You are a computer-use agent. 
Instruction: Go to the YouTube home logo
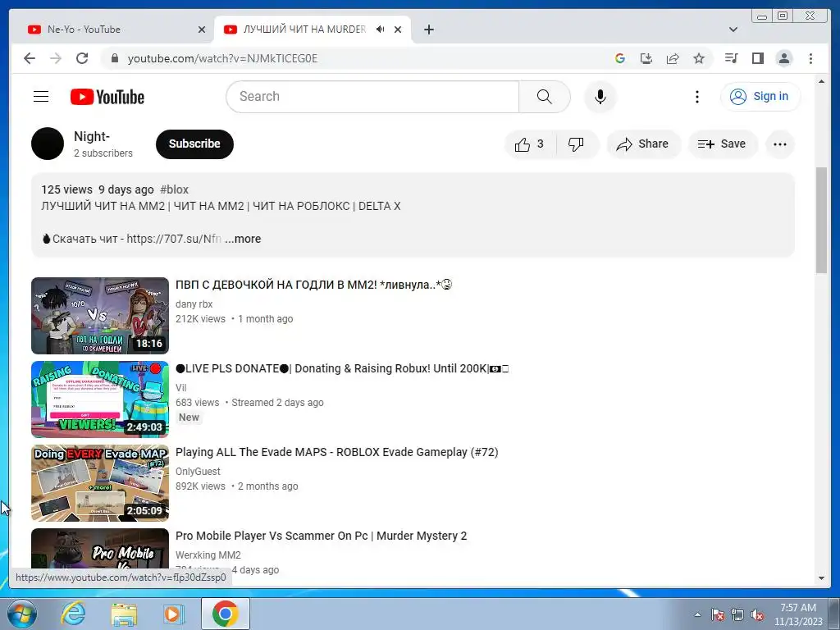click(107, 97)
